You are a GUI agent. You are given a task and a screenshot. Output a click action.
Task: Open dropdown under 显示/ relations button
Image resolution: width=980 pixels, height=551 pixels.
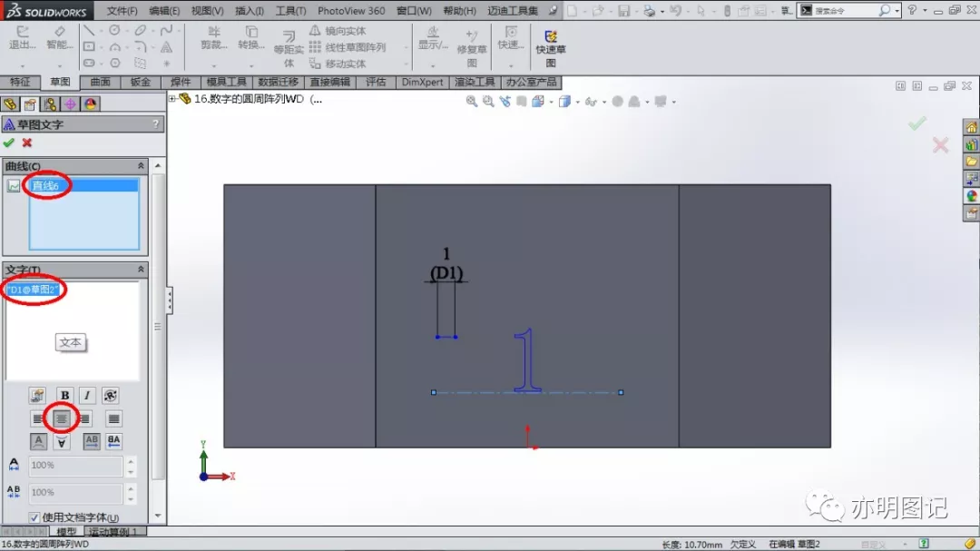(x=433, y=65)
